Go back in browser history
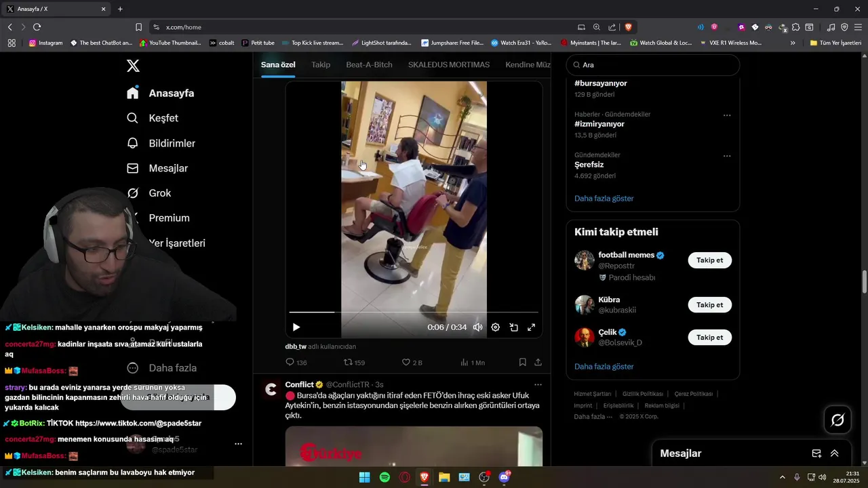The height and width of the screenshot is (488, 868). 10,27
